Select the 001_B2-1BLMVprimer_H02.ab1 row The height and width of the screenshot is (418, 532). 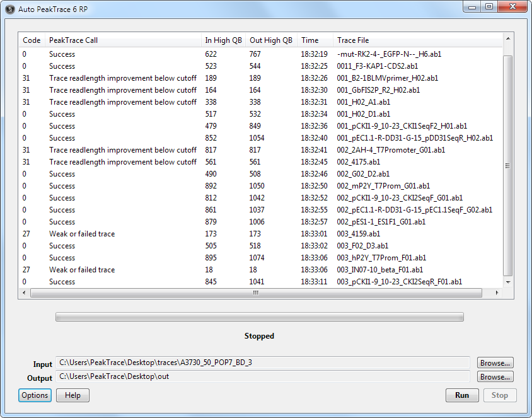click(260, 78)
